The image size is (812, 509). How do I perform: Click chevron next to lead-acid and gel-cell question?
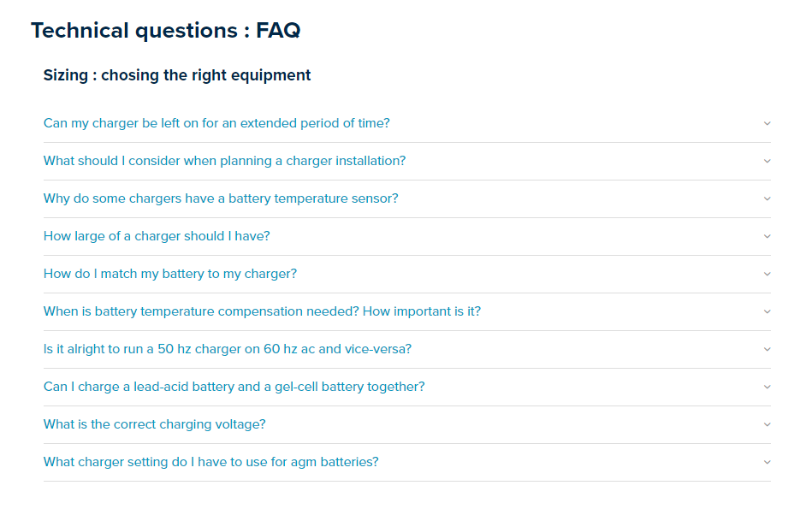[x=767, y=387]
